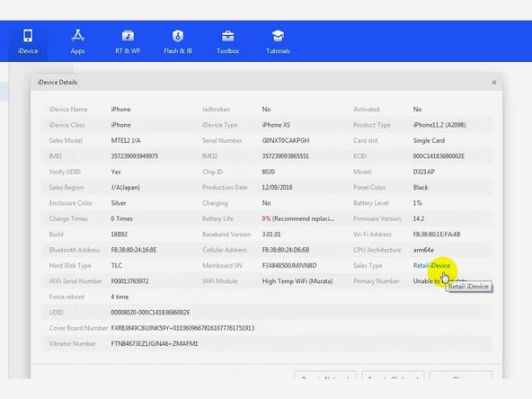
Task: Select CPU Architecture arm64e value
Action: click(x=423, y=250)
